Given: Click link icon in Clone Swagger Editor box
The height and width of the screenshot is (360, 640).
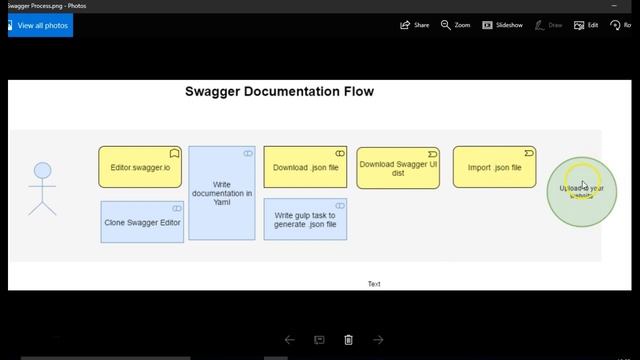Looking at the screenshot, I should click(176, 208).
